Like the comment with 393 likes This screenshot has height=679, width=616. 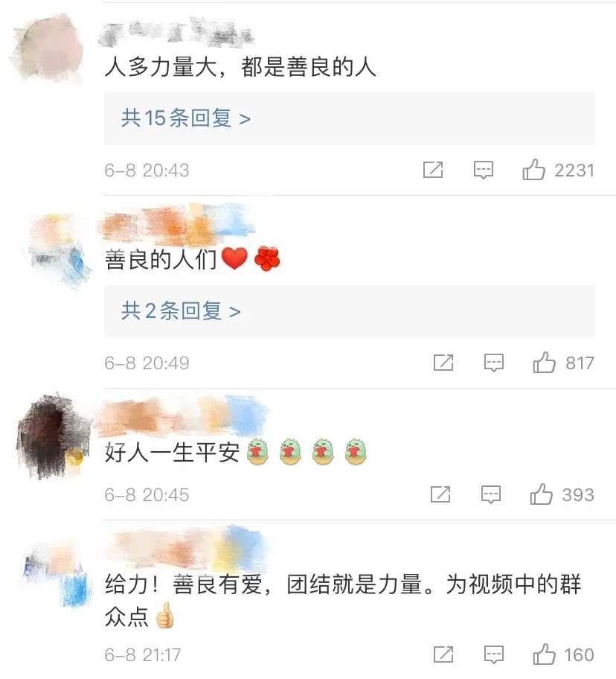(541, 494)
